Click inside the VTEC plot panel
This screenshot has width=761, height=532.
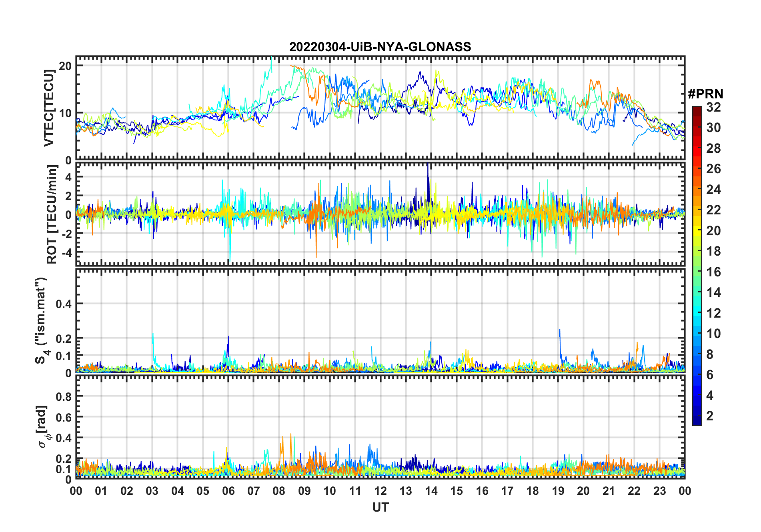click(380, 108)
